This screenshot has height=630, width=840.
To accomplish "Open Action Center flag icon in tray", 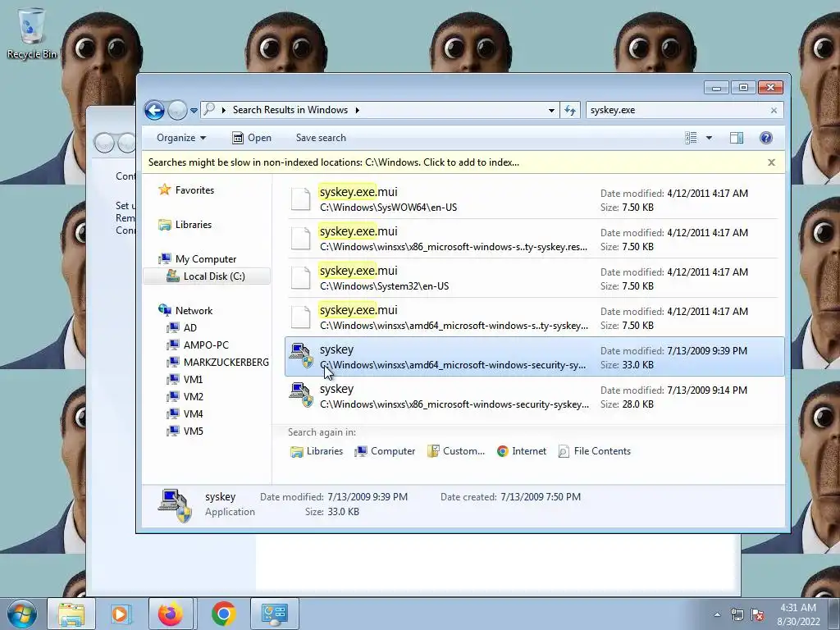I will 757,614.
